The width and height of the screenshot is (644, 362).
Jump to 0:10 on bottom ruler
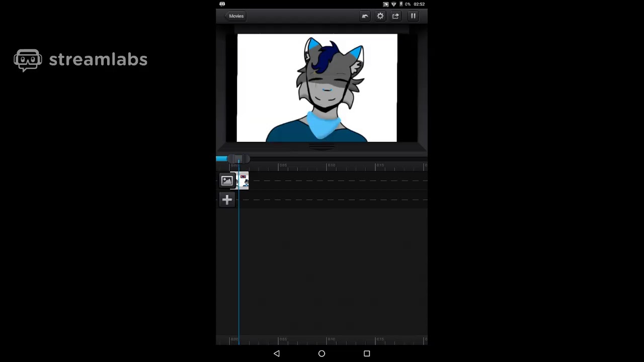331,339
